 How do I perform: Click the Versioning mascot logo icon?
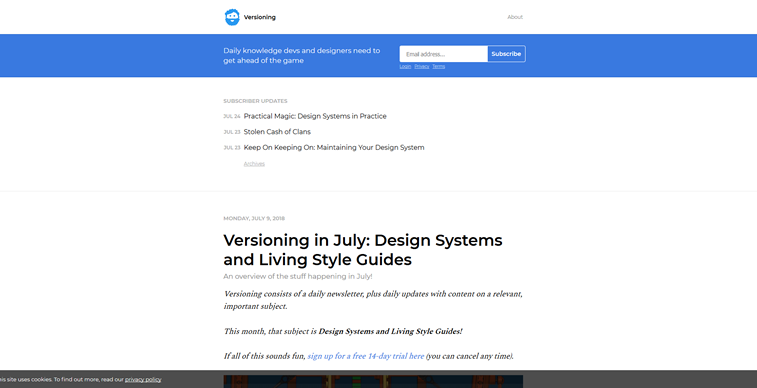[x=232, y=17]
